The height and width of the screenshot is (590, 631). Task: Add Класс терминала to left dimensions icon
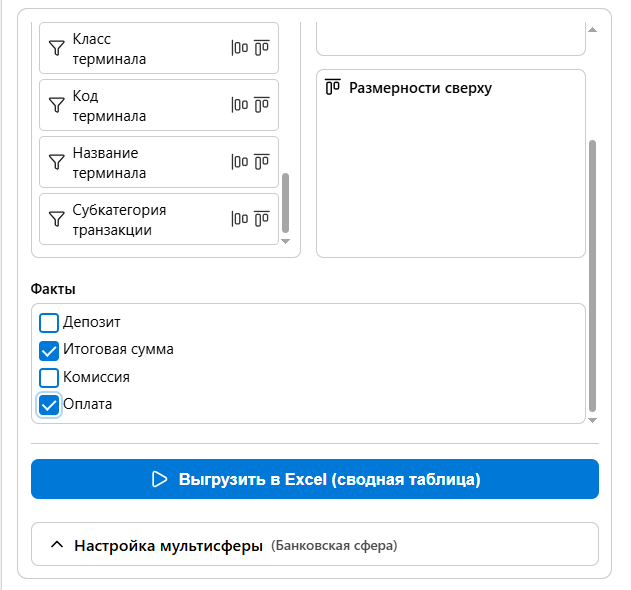pos(240,48)
